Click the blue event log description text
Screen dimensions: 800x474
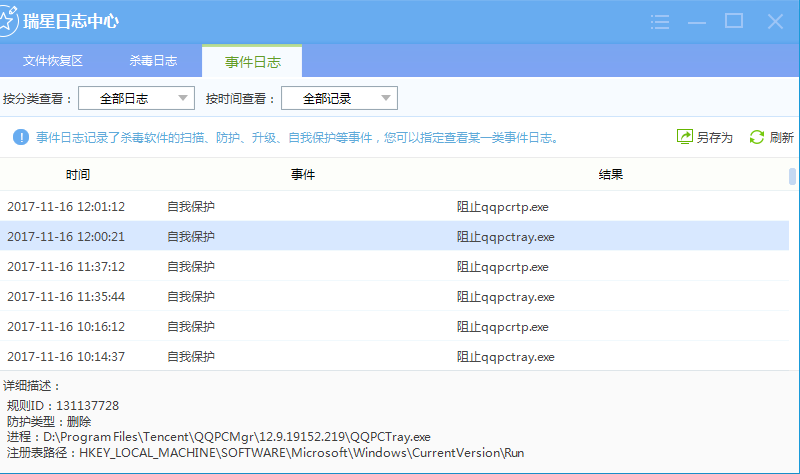(x=298, y=137)
